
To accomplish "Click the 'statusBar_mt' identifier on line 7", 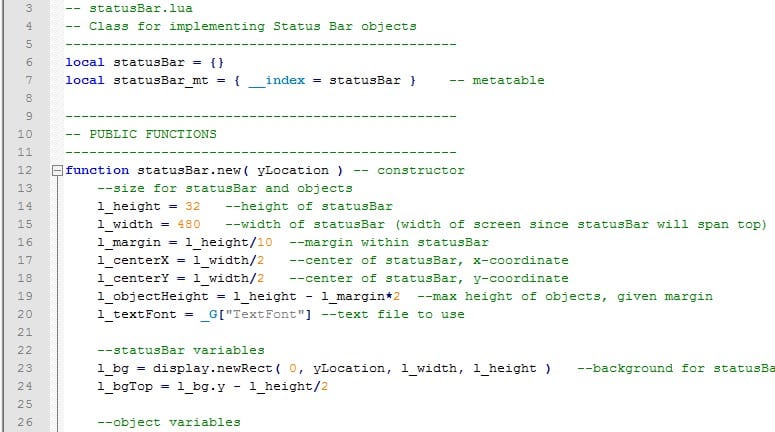I will (161, 80).
